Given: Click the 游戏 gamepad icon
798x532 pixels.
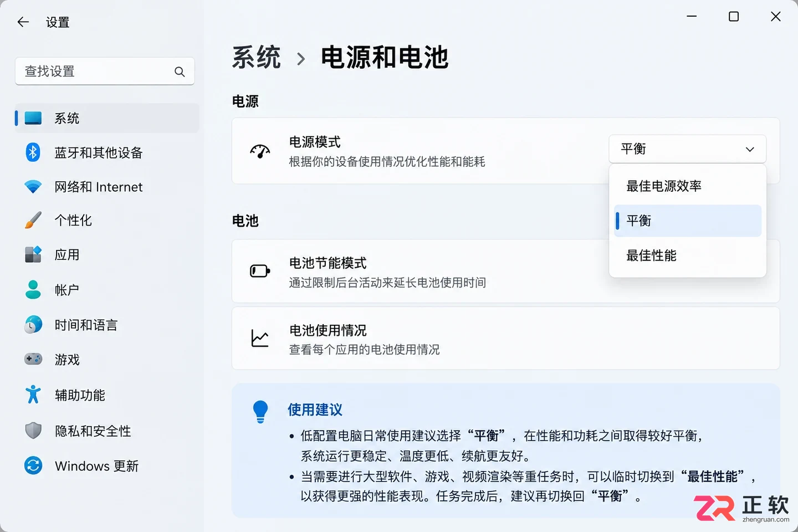Looking at the screenshot, I should pos(33,360).
